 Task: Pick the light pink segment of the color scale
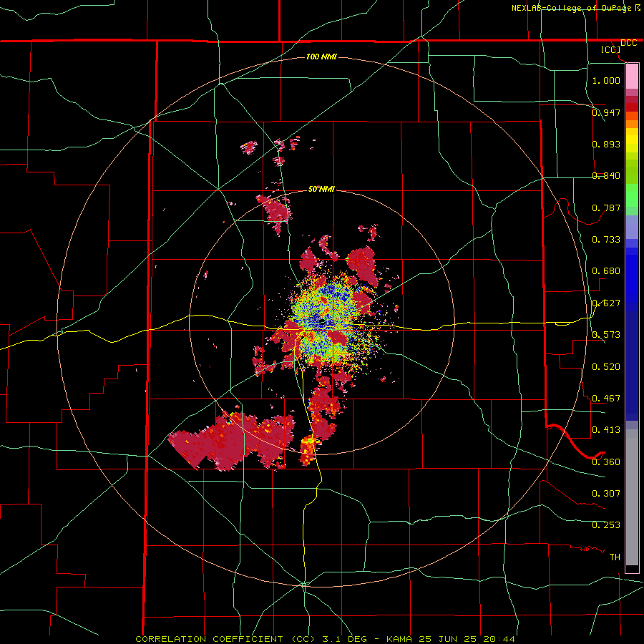click(x=632, y=76)
